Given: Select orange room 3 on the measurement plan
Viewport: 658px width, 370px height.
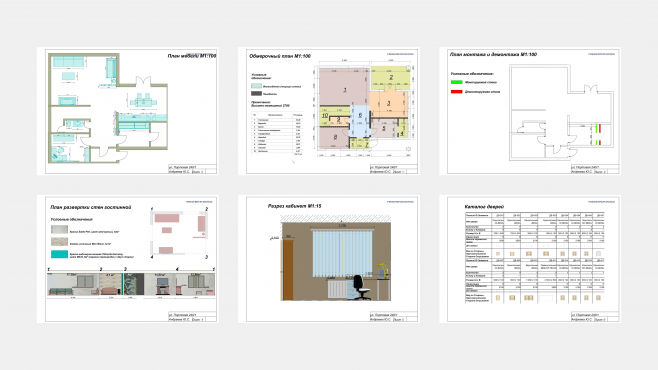Looking at the screenshot, I should [x=388, y=104].
